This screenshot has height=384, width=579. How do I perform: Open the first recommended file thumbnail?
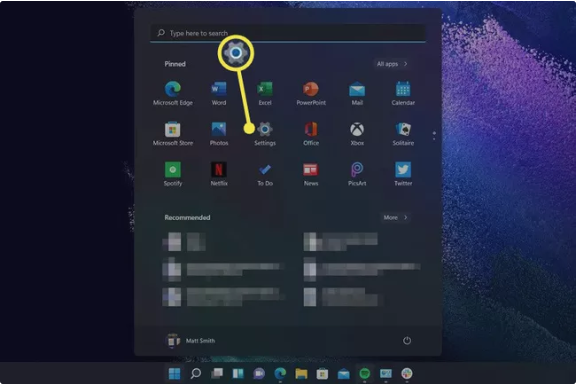pyautogui.click(x=172, y=242)
